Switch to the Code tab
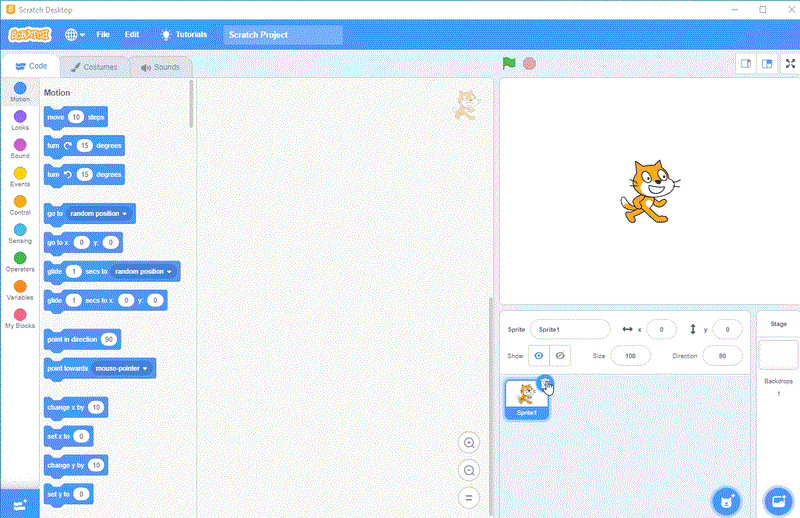800x518 pixels. coord(31,66)
